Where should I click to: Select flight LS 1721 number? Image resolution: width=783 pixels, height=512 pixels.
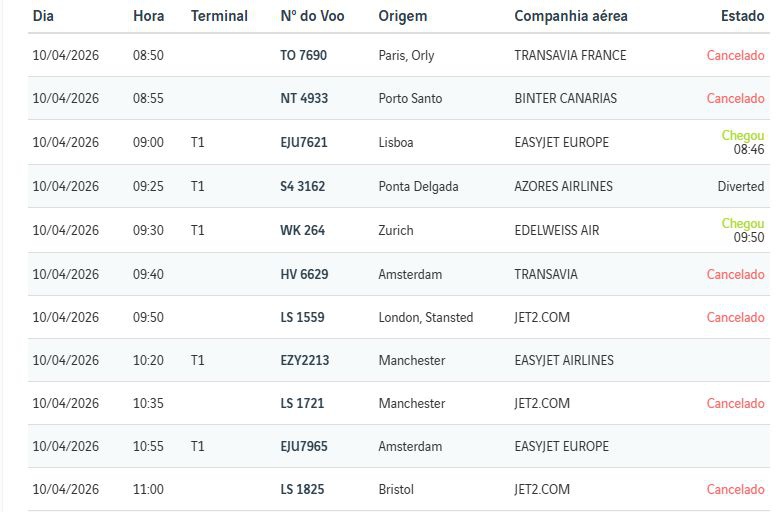click(302, 404)
